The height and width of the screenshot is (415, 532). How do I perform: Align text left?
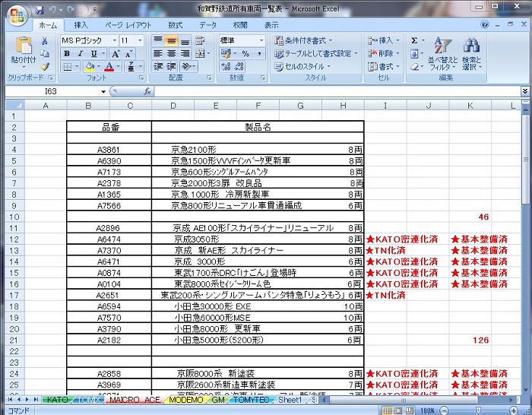pyautogui.click(x=158, y=54)
